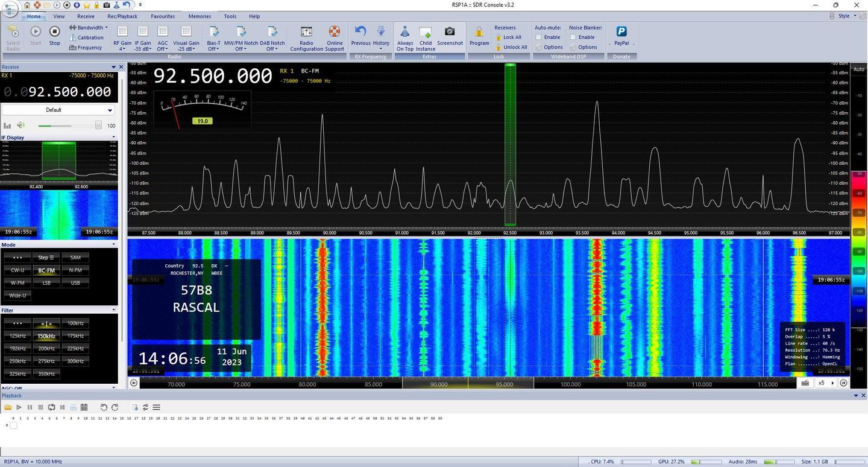Enable the Auto-mute checkbox
This screenshot has width=868, height=467.
point(538,37)
